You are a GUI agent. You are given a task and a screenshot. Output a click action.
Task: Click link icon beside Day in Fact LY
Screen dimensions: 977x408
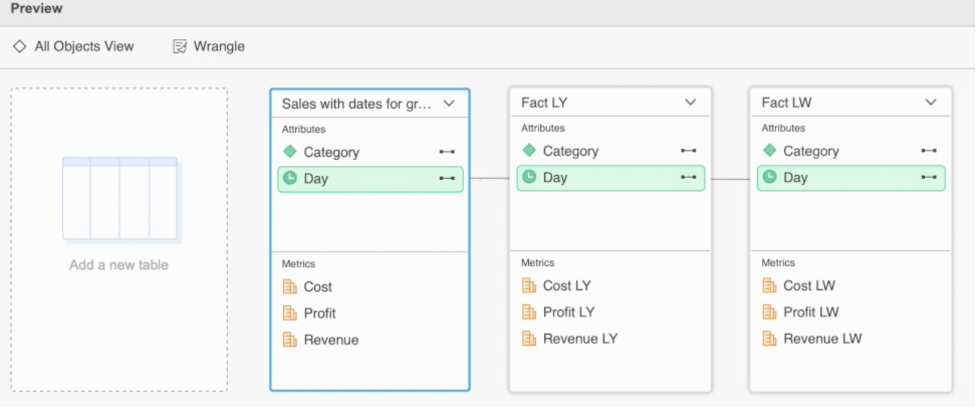(688, 178)
